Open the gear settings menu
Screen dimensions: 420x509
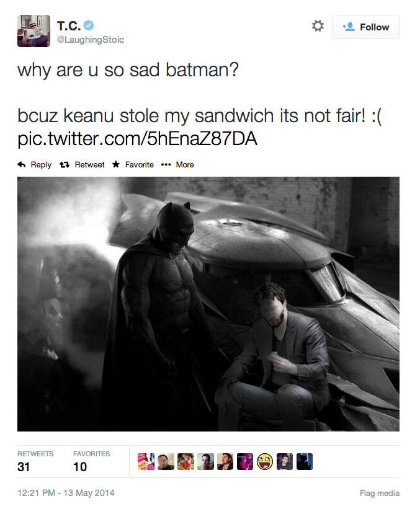pos(318,26)
